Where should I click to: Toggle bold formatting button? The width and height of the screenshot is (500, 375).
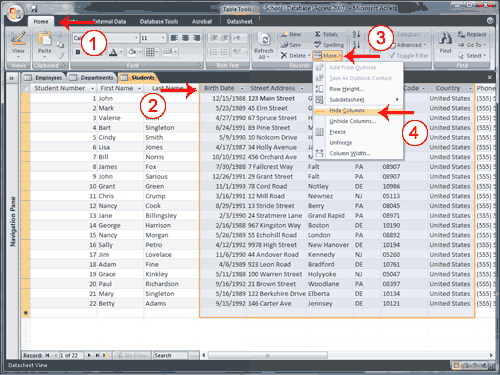pos(78,52)
